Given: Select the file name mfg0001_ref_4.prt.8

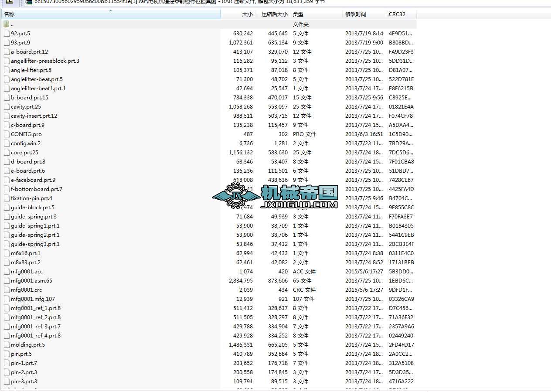Looking at the screenshot, I should click(x=36, y=336).
